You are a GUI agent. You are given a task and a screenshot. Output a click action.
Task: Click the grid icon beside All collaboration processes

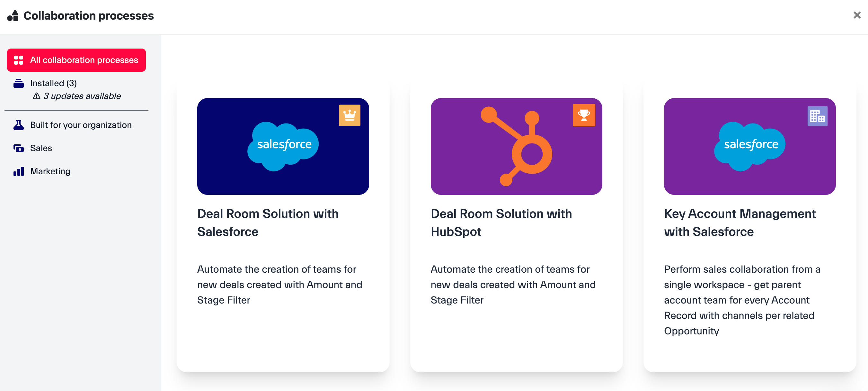(19, 60)
